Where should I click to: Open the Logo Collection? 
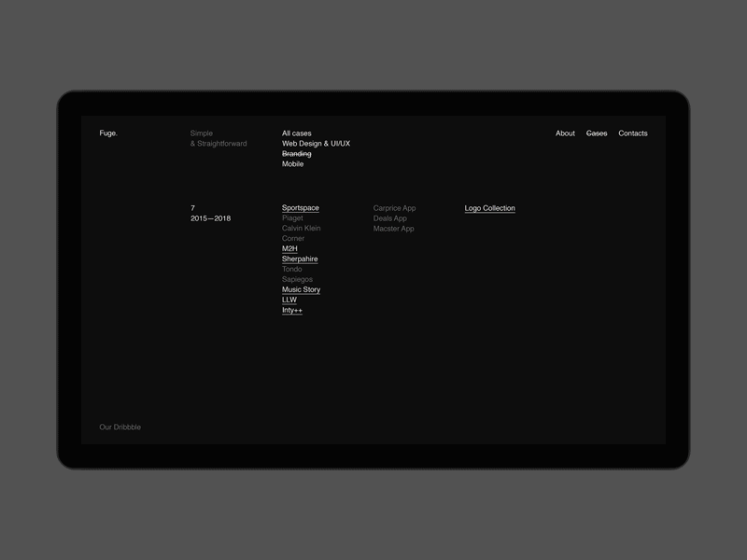tap(490, 207)
